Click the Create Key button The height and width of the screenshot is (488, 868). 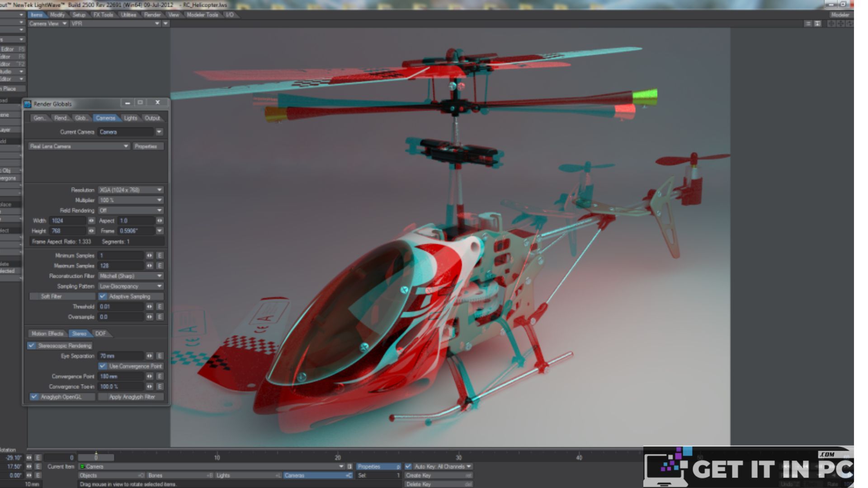pos(439,475)
